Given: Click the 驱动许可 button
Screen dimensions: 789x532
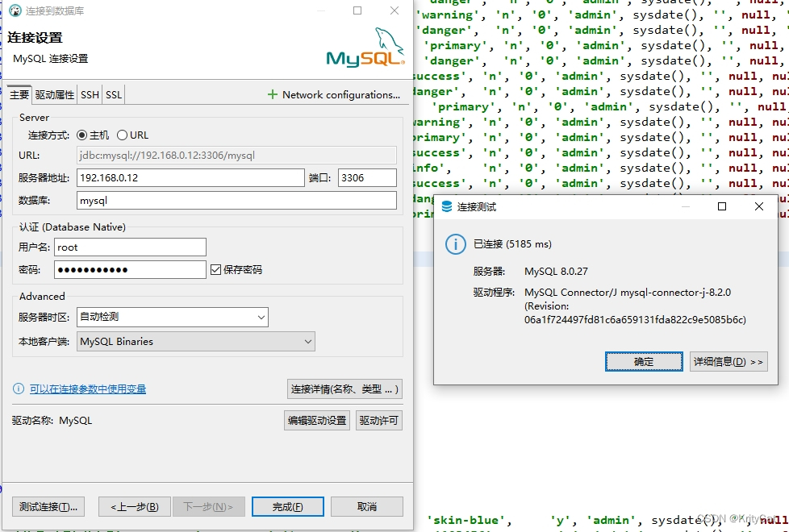Looking at the screenshot, I should coord(378,420).
